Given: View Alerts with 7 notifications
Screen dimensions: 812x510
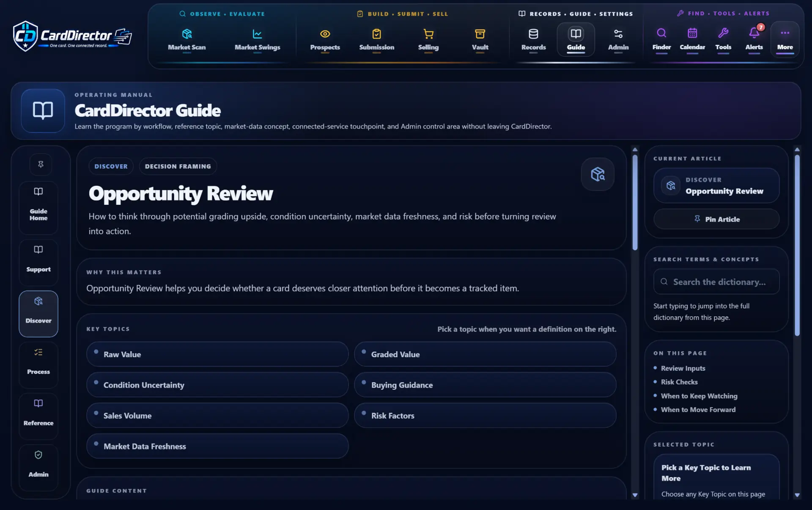Looking at the screenshot, I should [754, 39].
